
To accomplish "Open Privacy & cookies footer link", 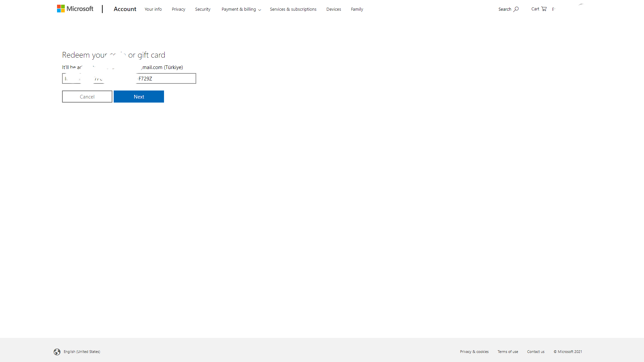I will tap(474, 352).
